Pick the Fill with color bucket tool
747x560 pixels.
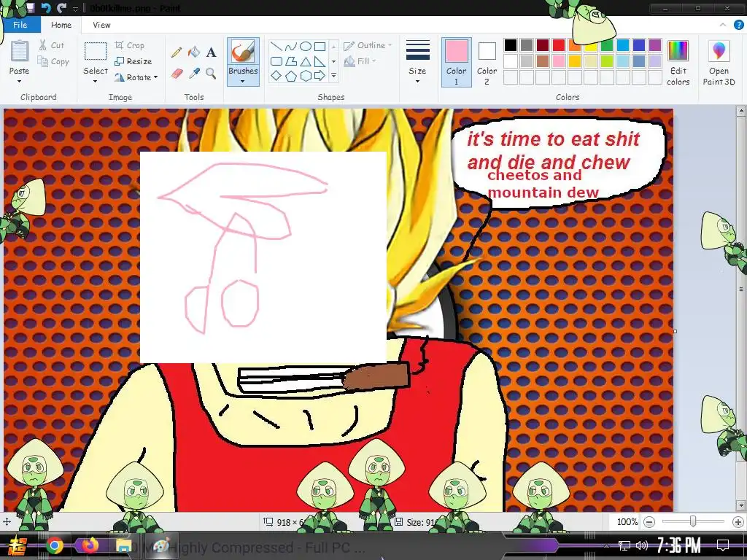tap(194, 52)
